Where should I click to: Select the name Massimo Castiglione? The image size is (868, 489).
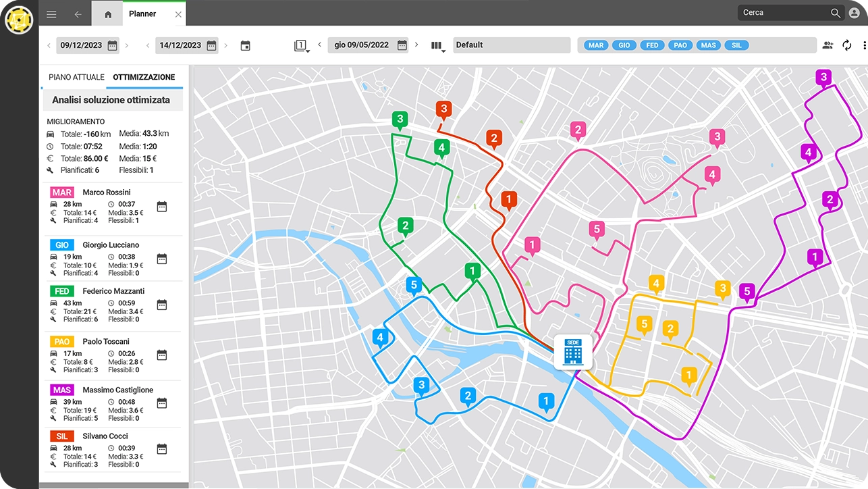click(x=118, y=390)
